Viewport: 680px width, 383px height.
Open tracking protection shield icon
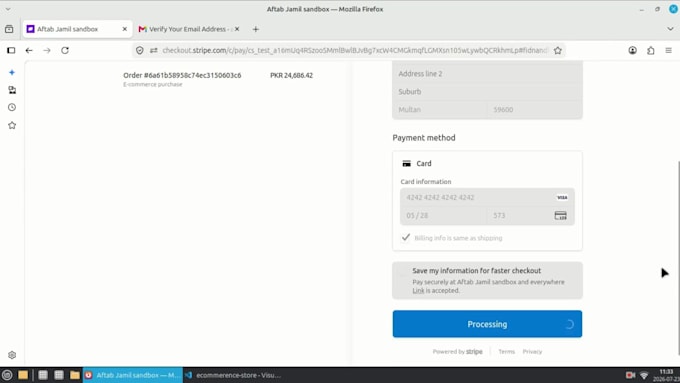pos(140,50)
